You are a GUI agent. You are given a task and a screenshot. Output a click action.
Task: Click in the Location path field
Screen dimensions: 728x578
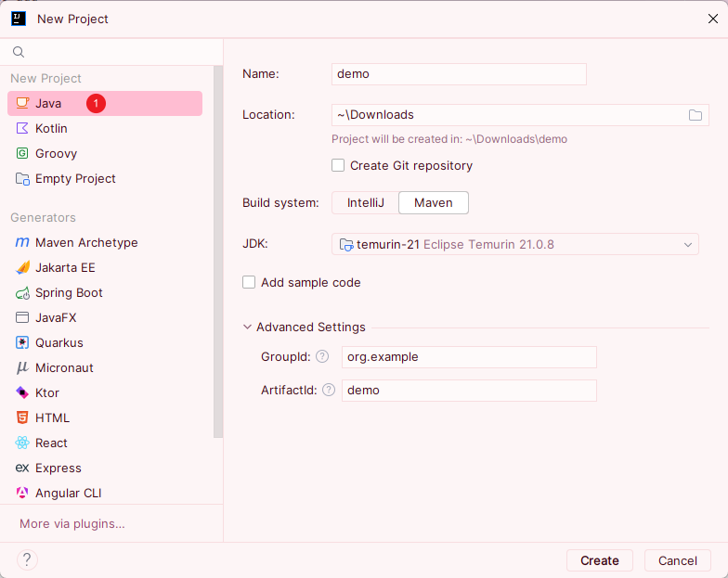(x=509, y=115)
